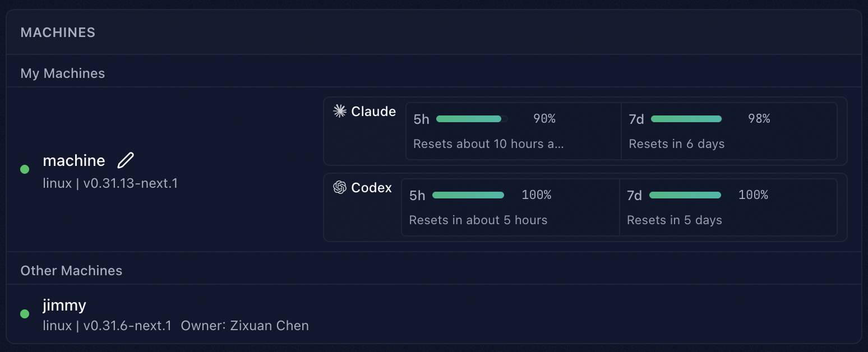The width and height of the screenshot is (868, 352).
Task: Click the green status dot for machine
Action: tap(25, 169)
